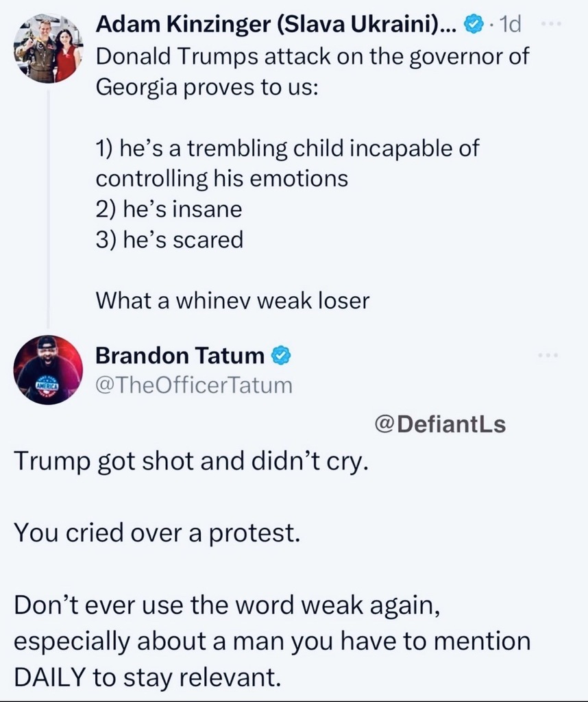588x702 pixels.
Task: Open more options on Kinzinger's tweet
Action: (x=550, y=24)
